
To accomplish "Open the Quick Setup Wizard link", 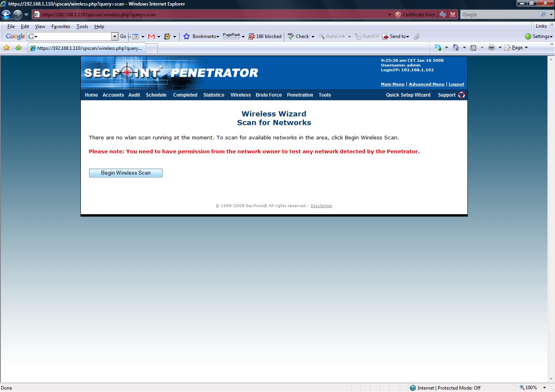I will click(408, 95).
